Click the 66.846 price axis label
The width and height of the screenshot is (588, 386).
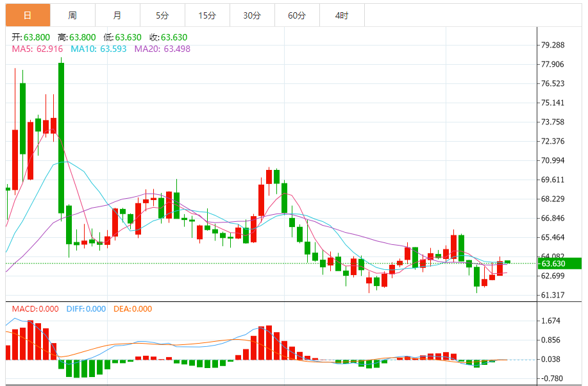(553, 218)
